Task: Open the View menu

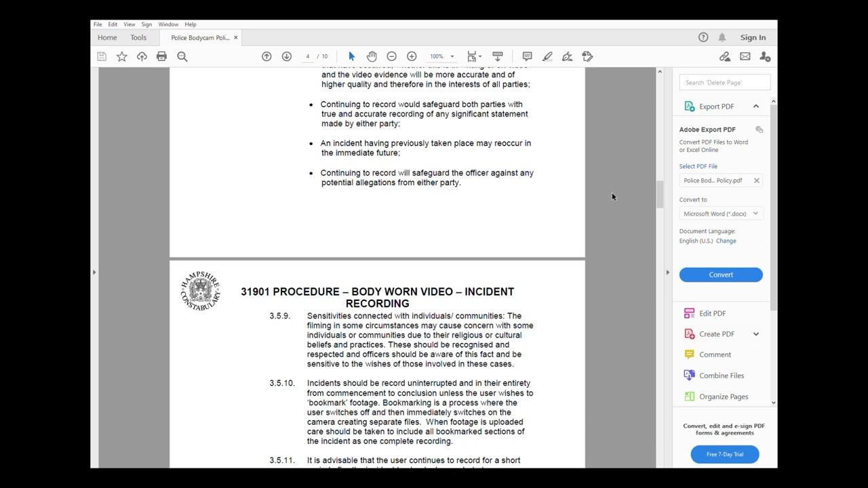Action: click(129, 24)
